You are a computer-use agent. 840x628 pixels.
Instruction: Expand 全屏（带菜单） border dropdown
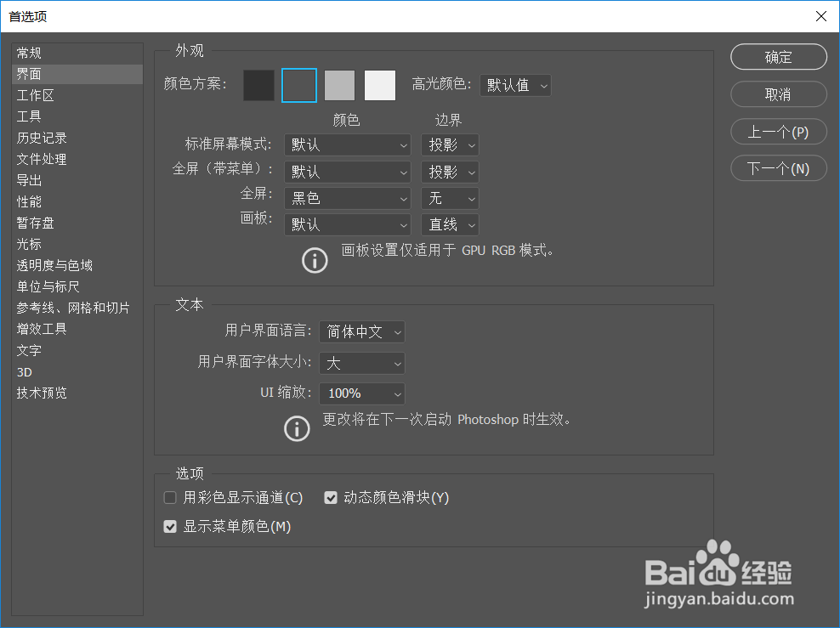pos(450,172)
